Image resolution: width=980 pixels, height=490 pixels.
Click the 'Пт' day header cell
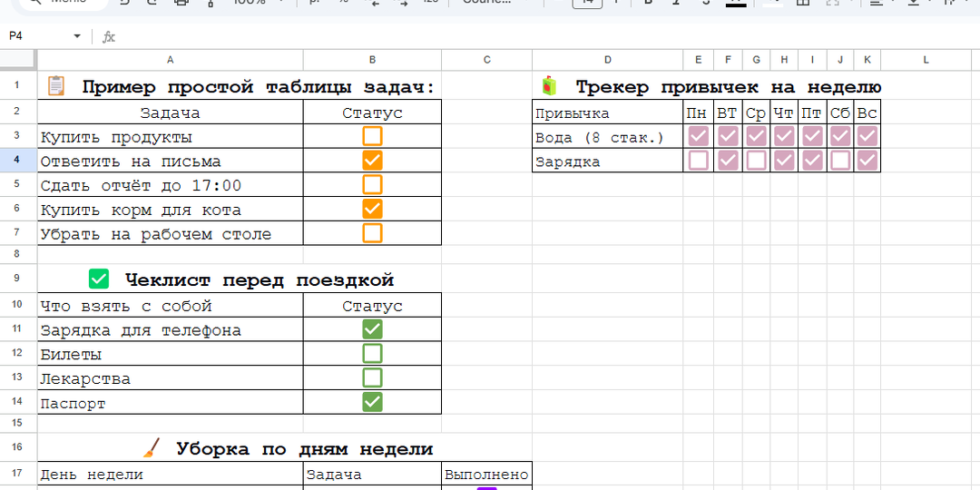click(812, 113)
